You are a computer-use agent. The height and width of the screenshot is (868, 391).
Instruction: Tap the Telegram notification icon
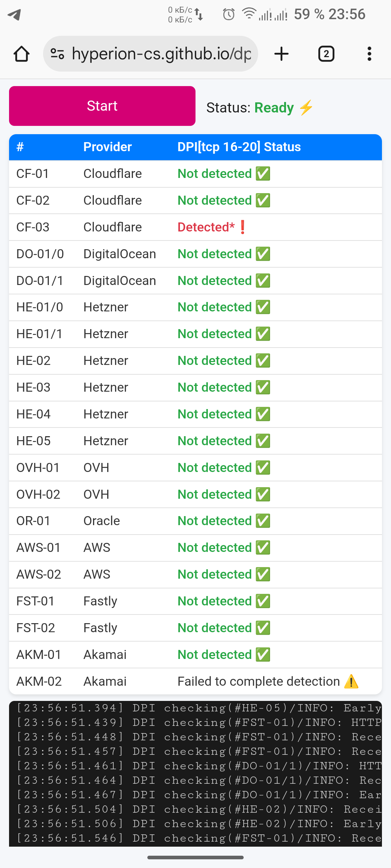point(14,14)
